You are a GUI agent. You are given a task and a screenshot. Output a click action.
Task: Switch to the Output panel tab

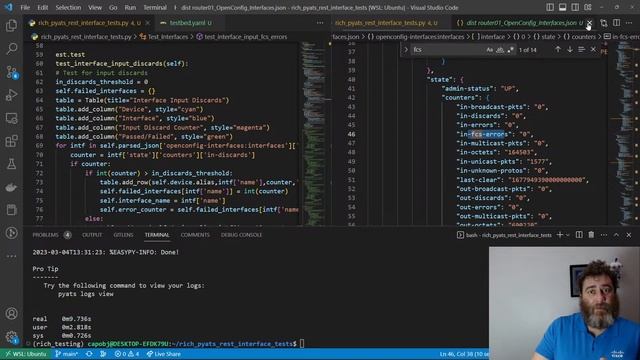click(x=92, y=235)
